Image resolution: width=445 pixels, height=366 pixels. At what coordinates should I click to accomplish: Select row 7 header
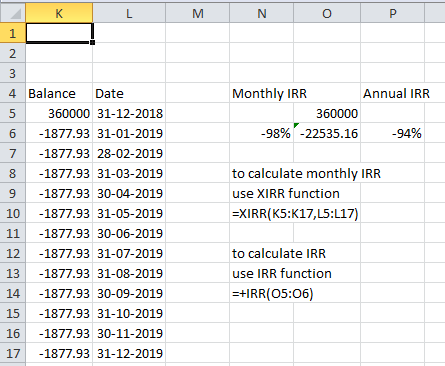[x=13, y=153]
